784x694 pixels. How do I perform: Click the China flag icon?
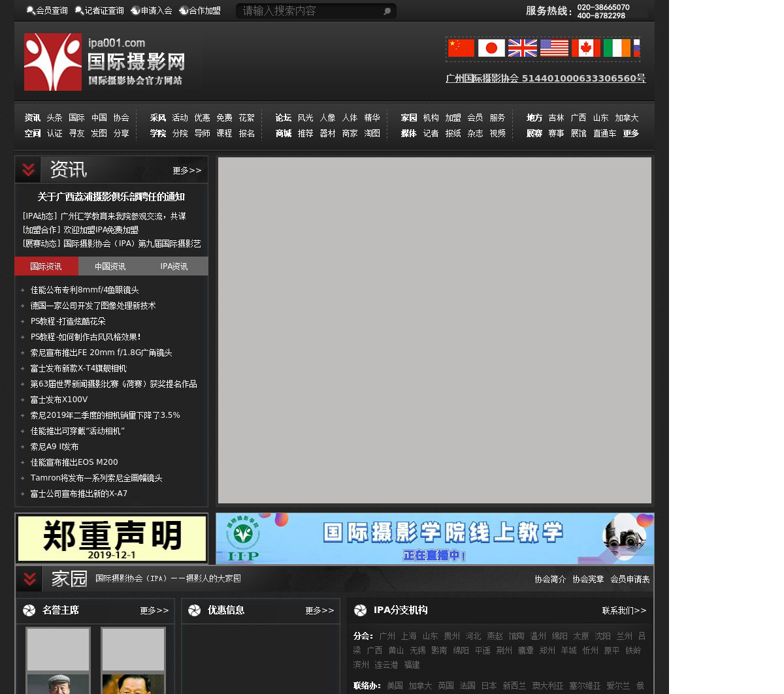click(461, 48)
